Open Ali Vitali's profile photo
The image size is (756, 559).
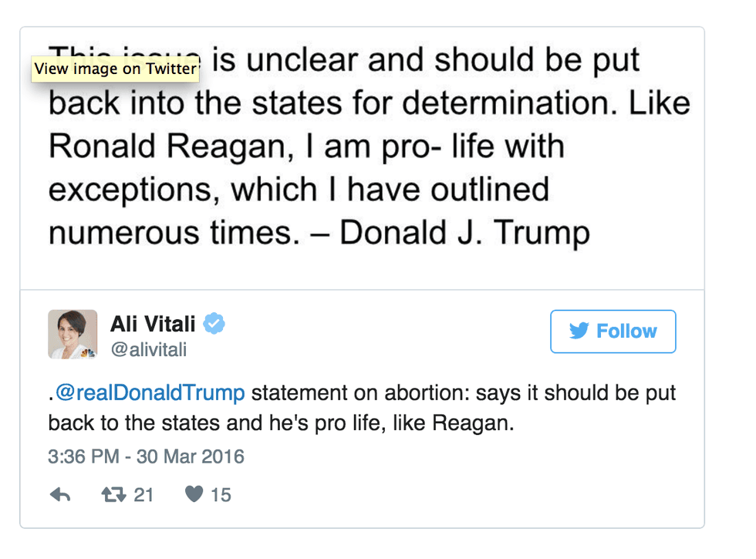tap(73, 334)
